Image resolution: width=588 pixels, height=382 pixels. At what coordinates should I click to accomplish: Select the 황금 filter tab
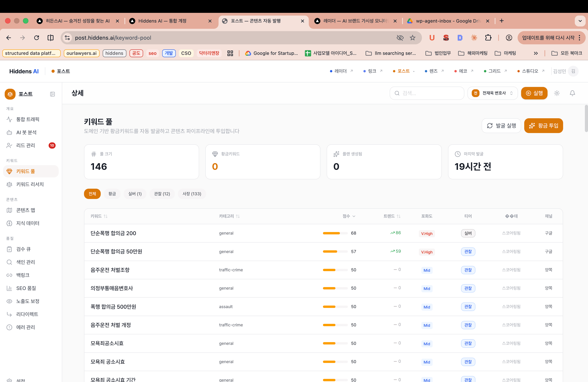point(112,194)
